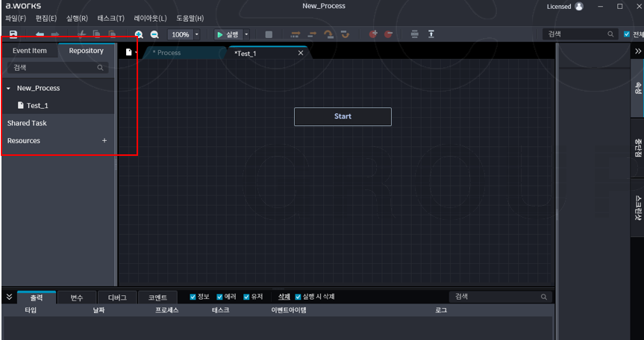Click the user profile icon beside Licensed
Viewport: 644px width, 340px height.
579,6
